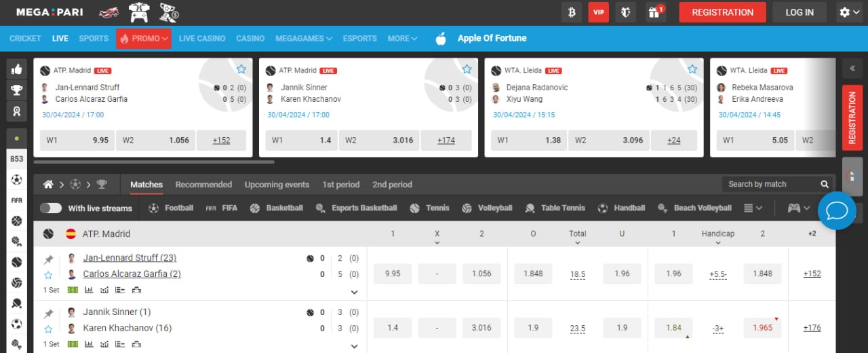Open the CRICKET menu item

[x=25, y=39]
